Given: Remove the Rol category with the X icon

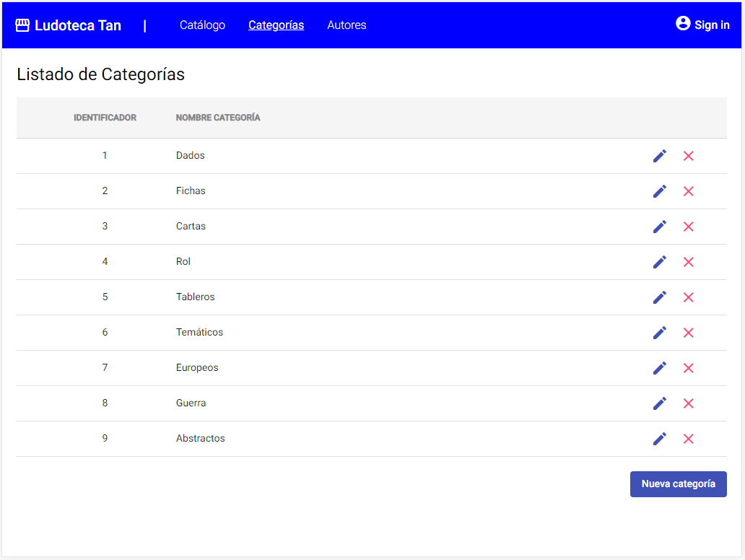Looking at the screenshot, I should [x=688, y=261].
